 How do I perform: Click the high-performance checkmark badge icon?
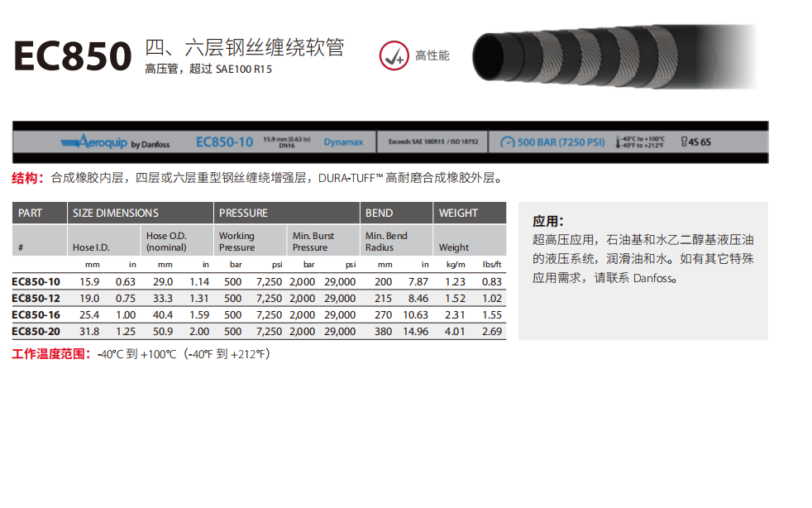point(394,55)
